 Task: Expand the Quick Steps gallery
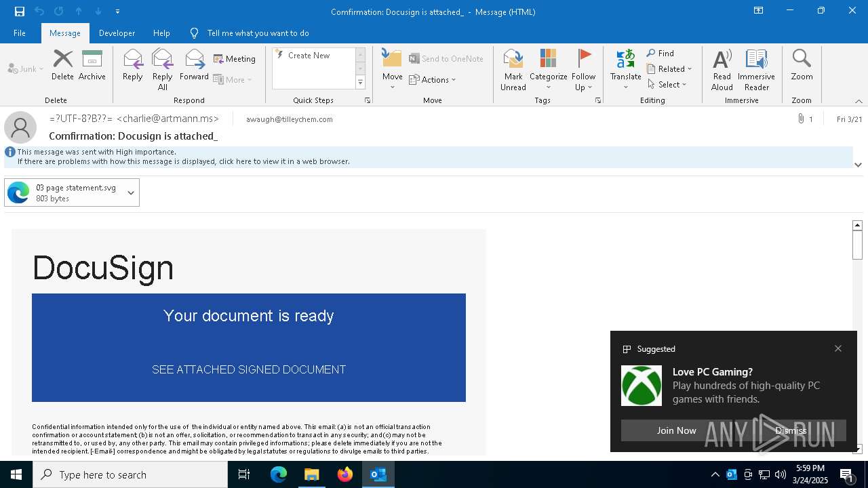tap(360, 83)
